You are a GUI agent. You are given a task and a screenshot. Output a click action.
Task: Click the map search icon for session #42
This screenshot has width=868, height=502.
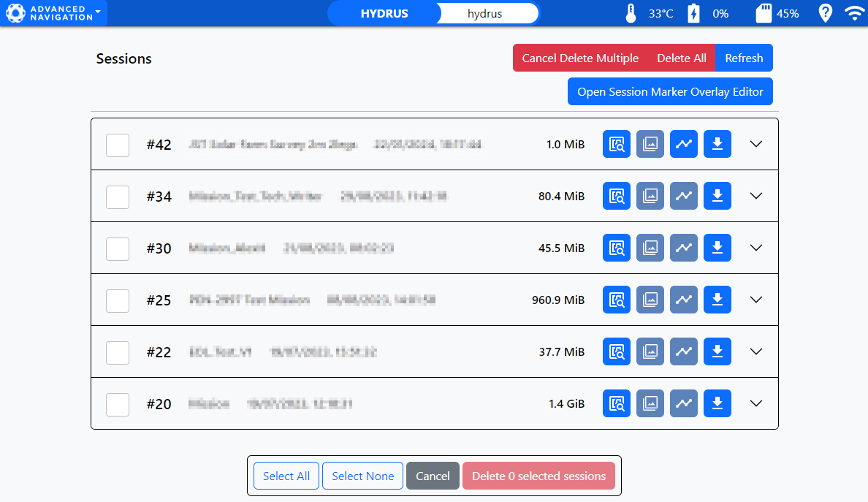point(616,144)
